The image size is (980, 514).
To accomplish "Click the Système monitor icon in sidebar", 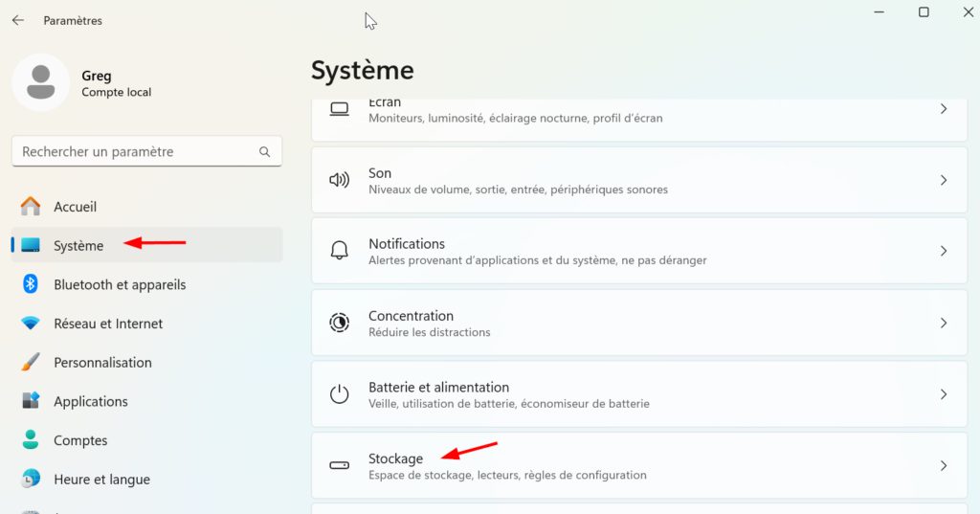I will click(x=30, y=245).
